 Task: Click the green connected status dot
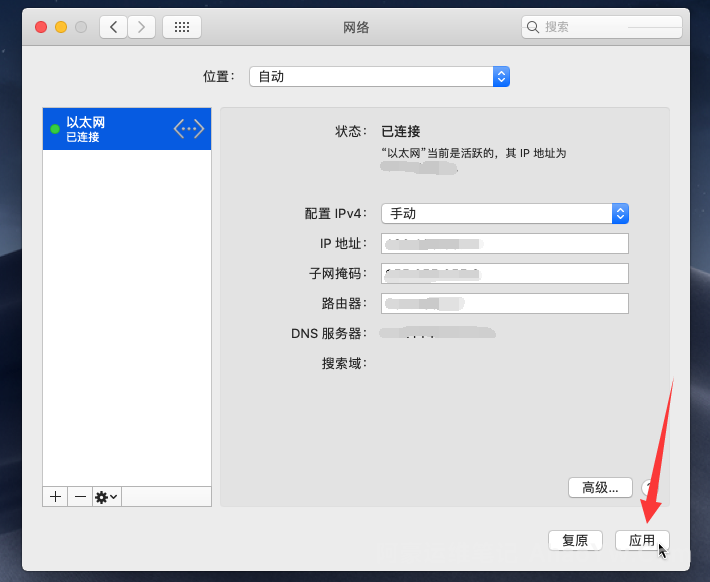(x=55, y=129)
